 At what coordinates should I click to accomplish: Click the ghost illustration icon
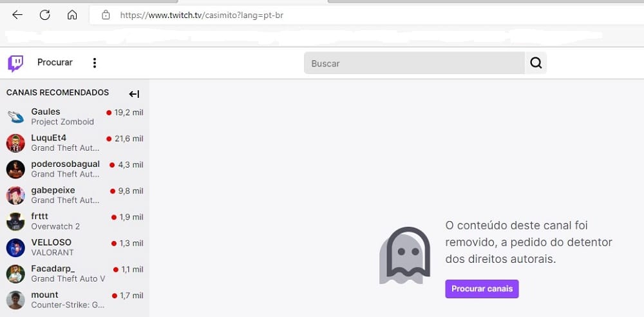point(404,255)
